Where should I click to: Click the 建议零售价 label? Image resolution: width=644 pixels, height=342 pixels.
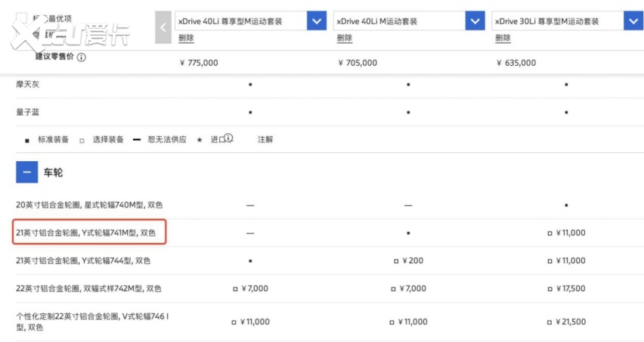54,57
